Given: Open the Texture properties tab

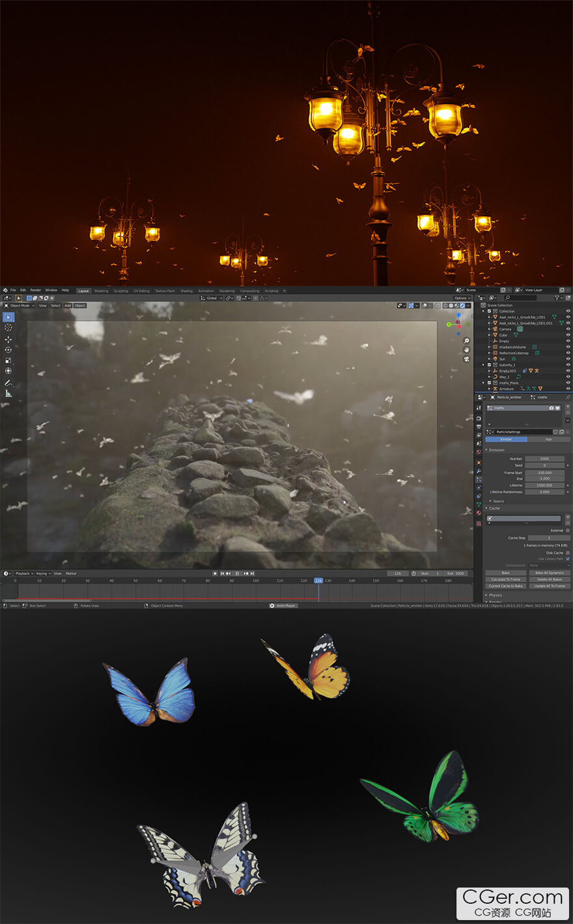Looking at the screenshot, I should pos(479,524).
